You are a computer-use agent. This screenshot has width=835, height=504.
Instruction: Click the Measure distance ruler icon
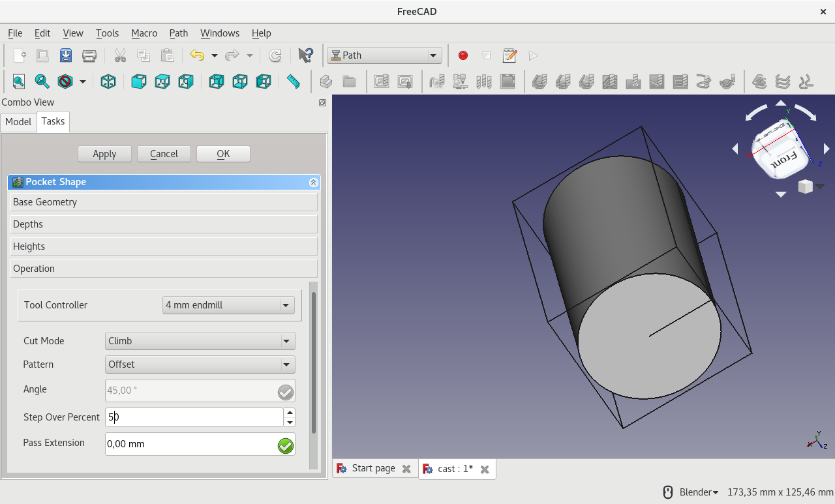point(294,82)
